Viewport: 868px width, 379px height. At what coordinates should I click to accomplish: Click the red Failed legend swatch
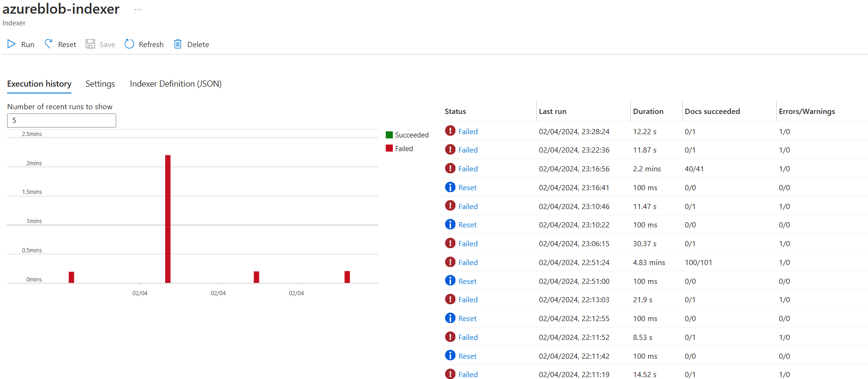pos(389,148)
